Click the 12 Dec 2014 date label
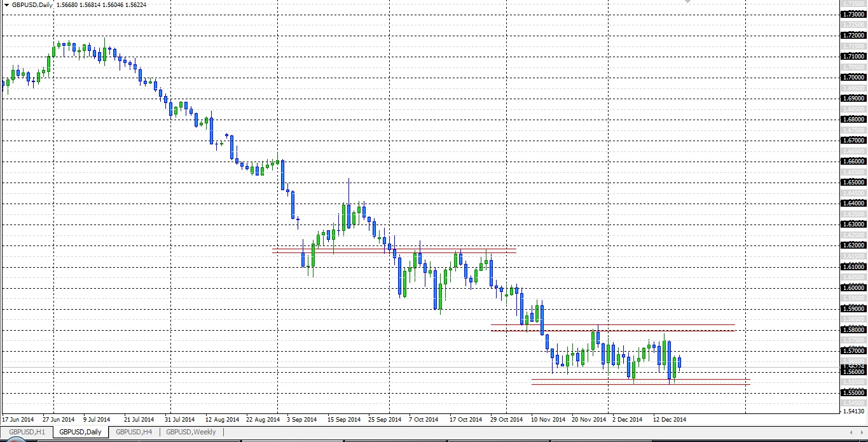868x442 pixels. pos(670,420)
